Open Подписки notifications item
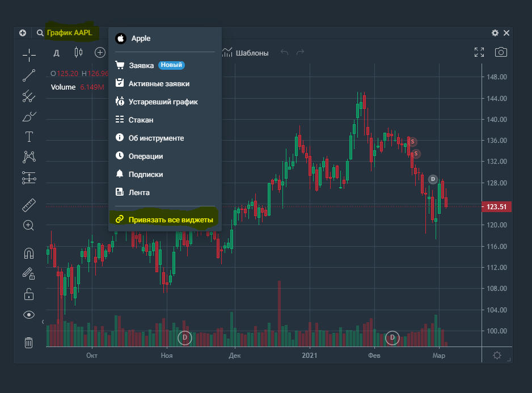This screenshot has height=393, width=532. coord(165,175)
